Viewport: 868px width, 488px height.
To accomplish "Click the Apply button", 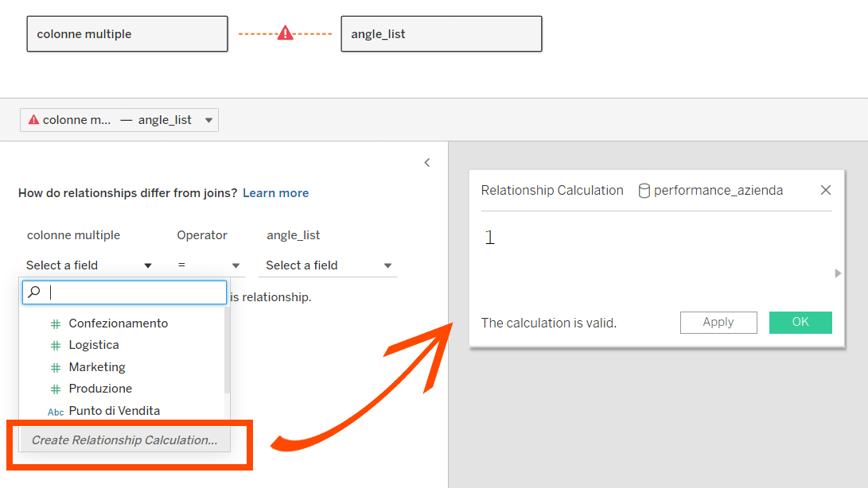I will point(718,323).
